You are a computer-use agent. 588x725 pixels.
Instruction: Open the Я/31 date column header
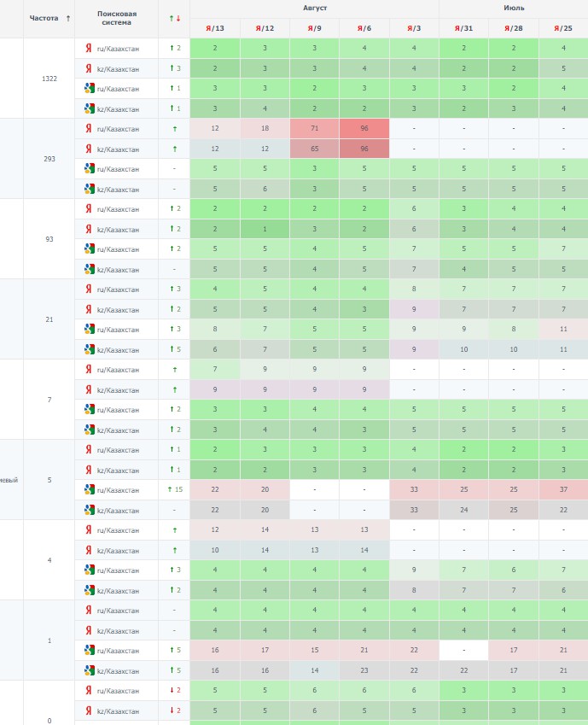coord(463,28)
